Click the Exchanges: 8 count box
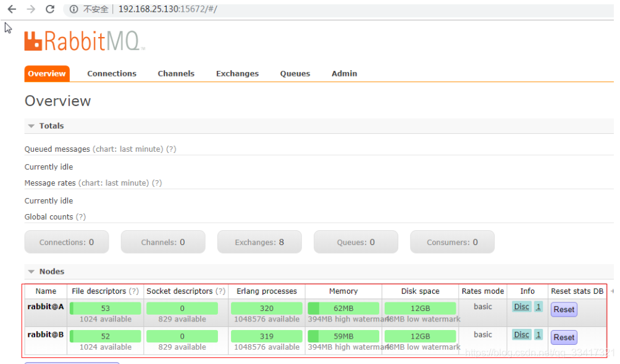620x364 pixels. click(x=259, y=242)
